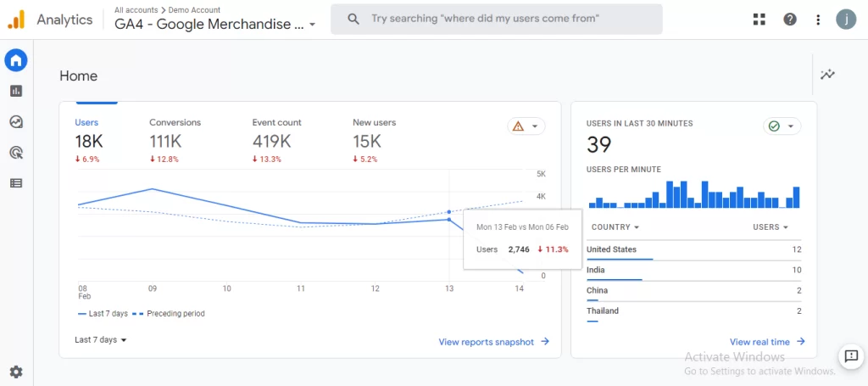Screen dimensions: 868x386
Task: Click the 18K users value
Action: (89, 142)
